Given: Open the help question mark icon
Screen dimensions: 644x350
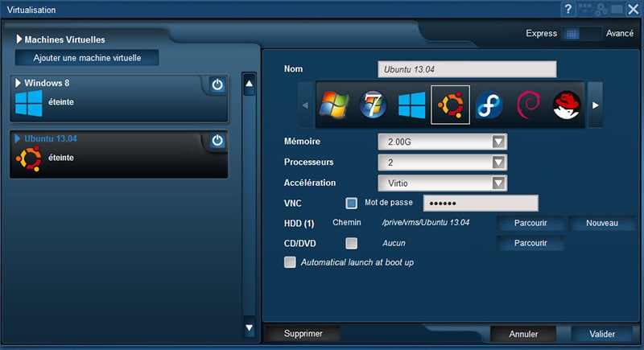Looking at the screenshot, I should click(x=568, y=9).
